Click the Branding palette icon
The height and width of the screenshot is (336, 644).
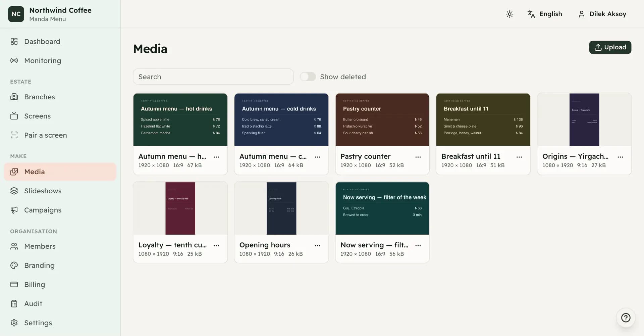pyautogui.click(x=14, y=265)
